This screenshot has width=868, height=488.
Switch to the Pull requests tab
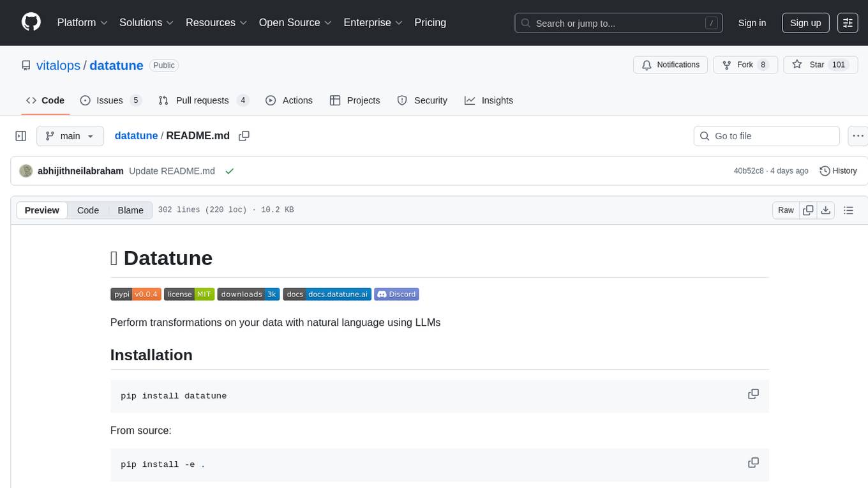pos(203,100)
